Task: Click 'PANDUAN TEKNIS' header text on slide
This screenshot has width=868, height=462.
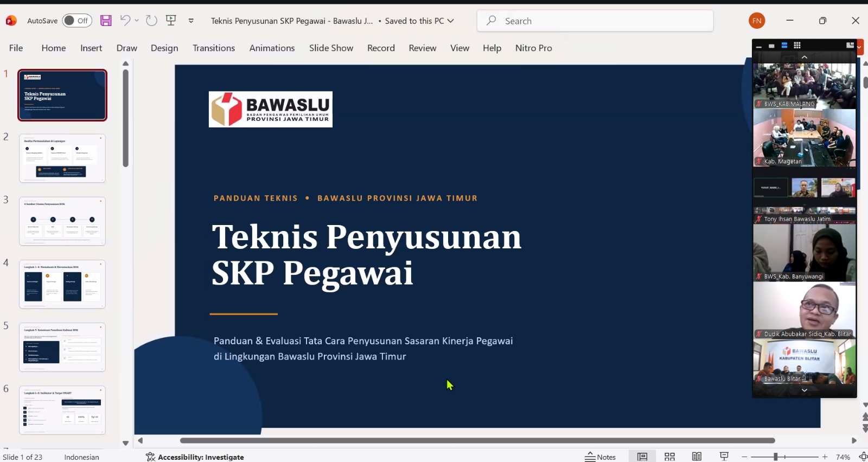Action: click(x=256, y=198)
